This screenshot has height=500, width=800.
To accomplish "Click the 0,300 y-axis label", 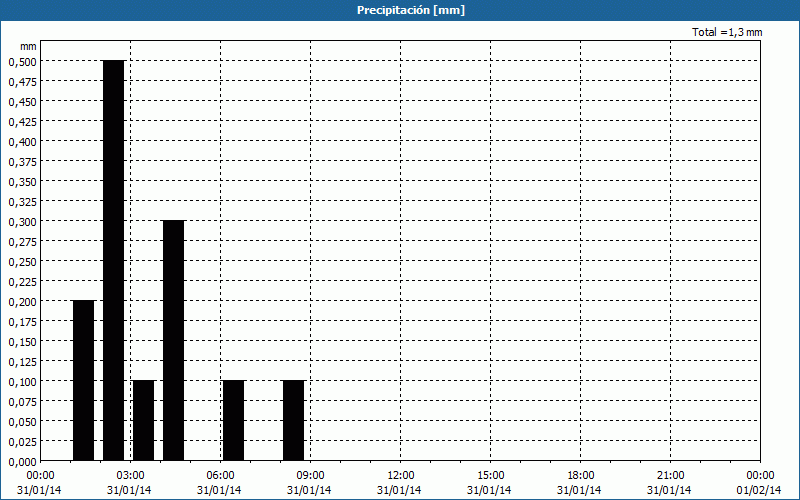I will point(22,221).
